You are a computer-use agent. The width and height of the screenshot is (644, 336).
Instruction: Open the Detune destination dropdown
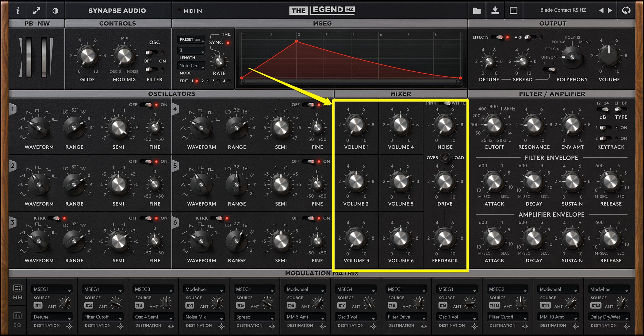pyautogui.click(x=52, y=317)
